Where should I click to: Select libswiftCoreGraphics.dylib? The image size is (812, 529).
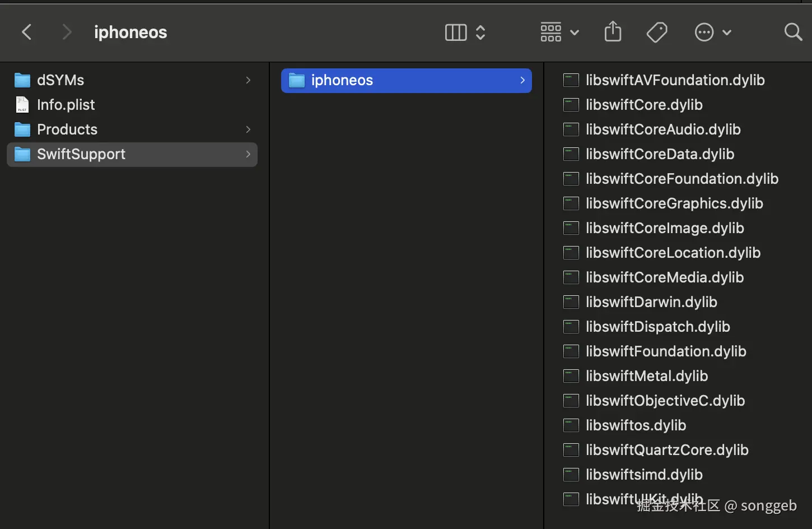(674, 203)
